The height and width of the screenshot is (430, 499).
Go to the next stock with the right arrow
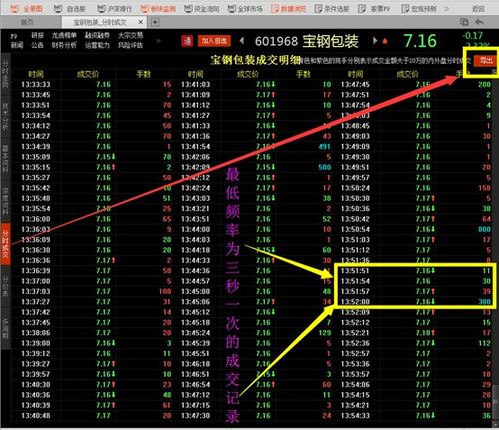point(375,41)
